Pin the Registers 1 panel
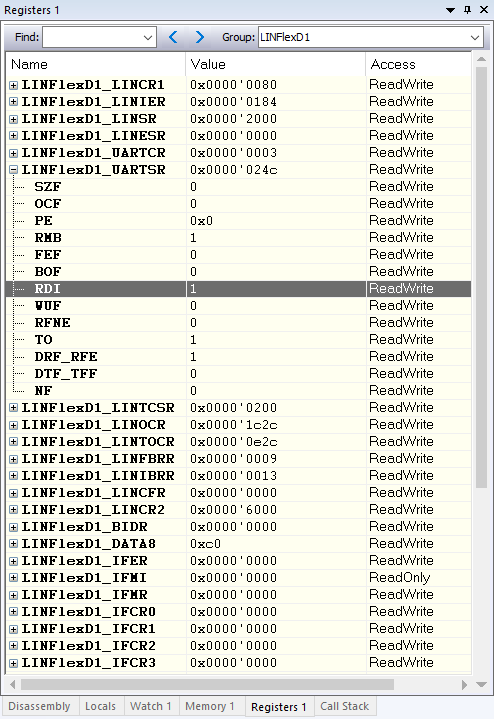Screen dimensions: 494x719 point(467,10)
